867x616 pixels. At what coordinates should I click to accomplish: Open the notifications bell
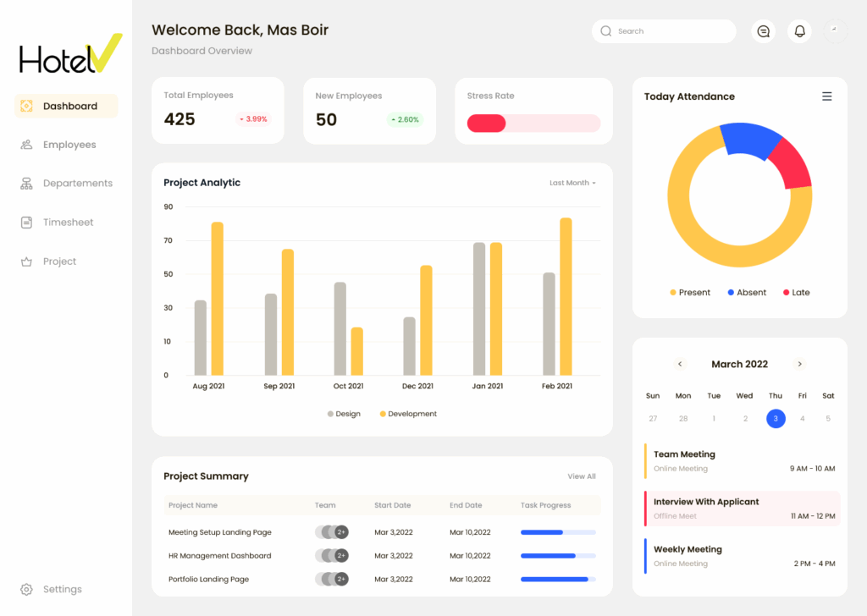point(799,31)
